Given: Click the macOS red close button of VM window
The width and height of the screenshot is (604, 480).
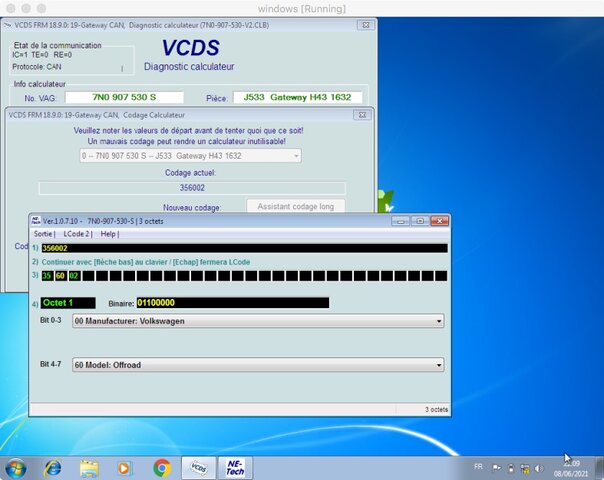Looking at the screenshot, I should [x=11, y=8].
